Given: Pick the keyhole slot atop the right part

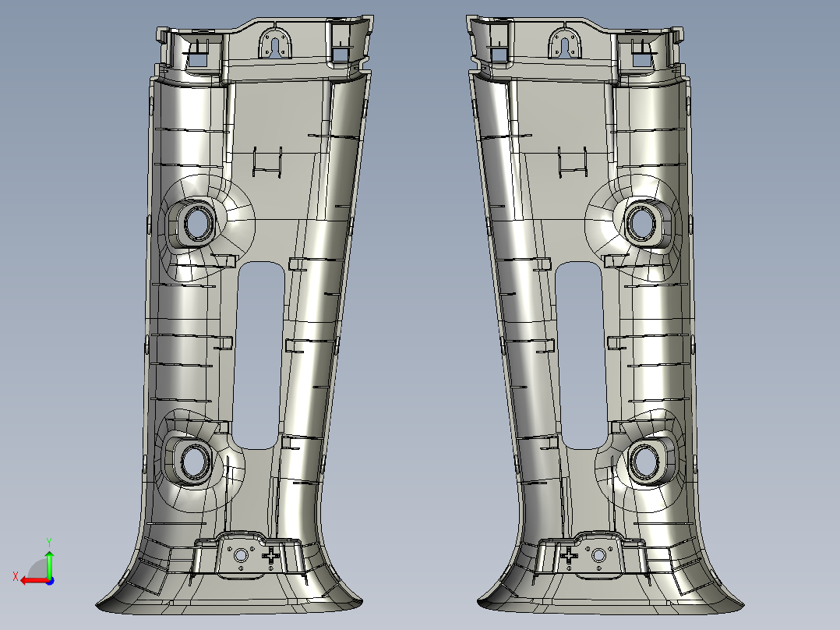Looking at the screenshot, I should pyautogui.click(x=565, y=48).
